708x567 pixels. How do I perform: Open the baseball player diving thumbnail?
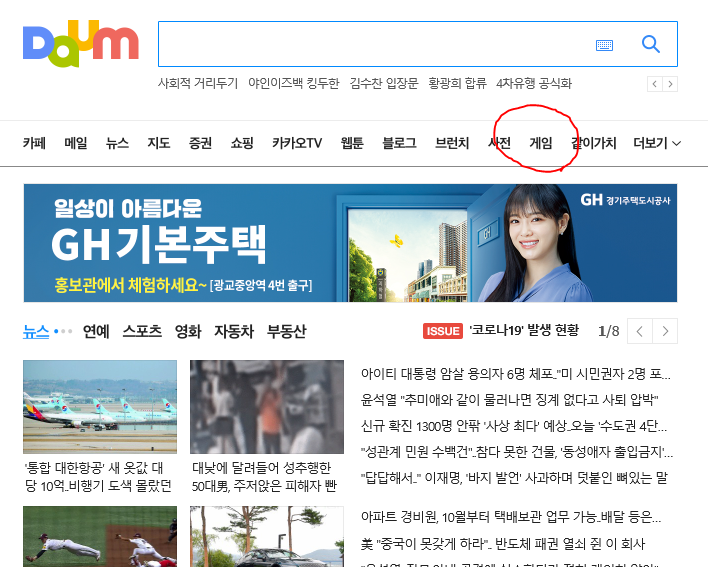pyautogui.click(x=100, y=536)
